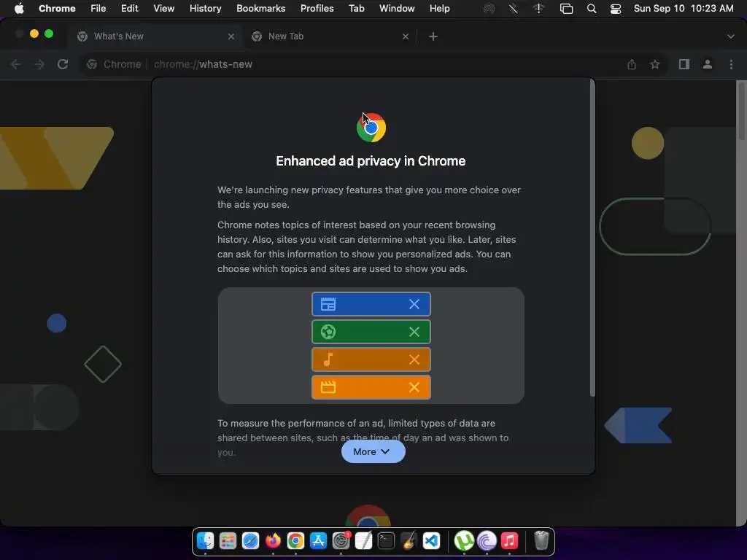Click the dialog's vertical scrollbar
The image size is (747, 560).
(592, 238)
